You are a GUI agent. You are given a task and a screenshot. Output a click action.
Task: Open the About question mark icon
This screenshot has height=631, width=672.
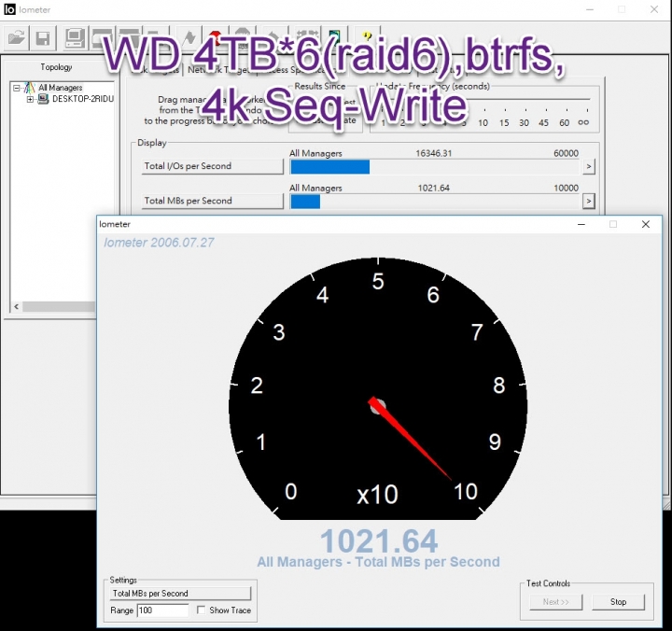pos(367,36)
